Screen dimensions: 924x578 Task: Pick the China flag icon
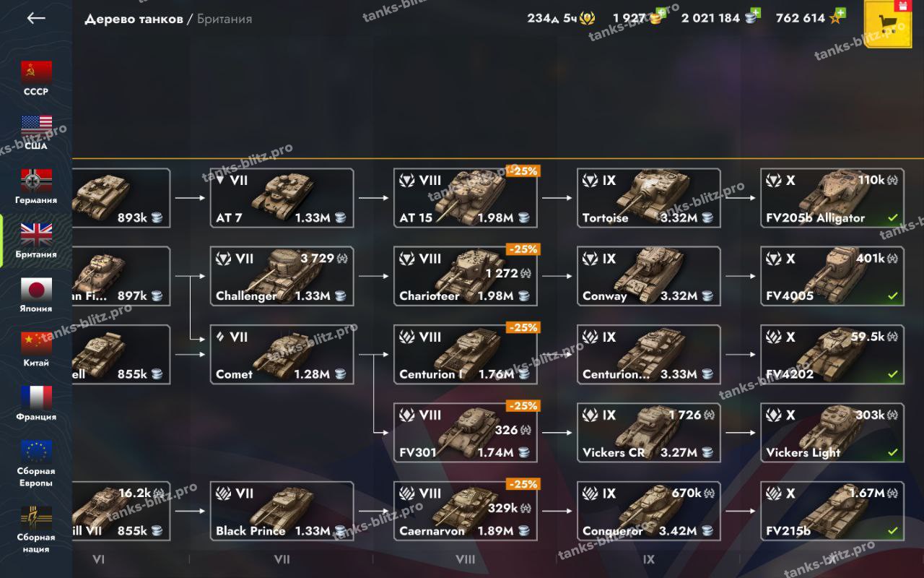coord(36,343)
